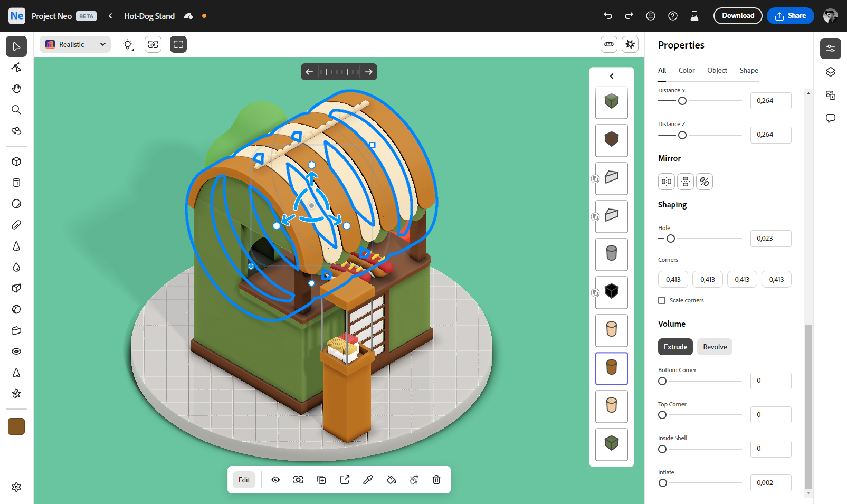
Task: Open the Shape properties tab
Action: [748, 70]
